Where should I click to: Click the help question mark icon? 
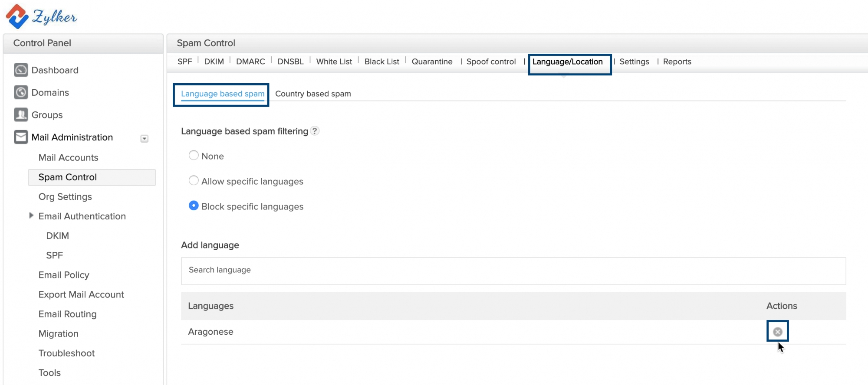(315, 131)
